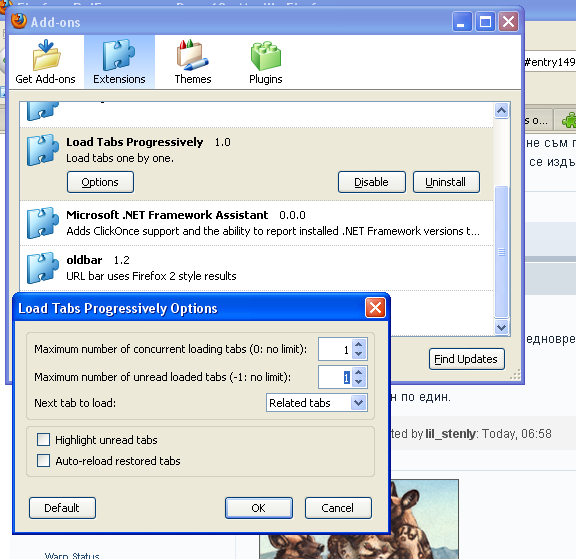576x559 pixels.
Task: Click the lil_stenly username in the forum page
Action: click(x=450, y=434)
